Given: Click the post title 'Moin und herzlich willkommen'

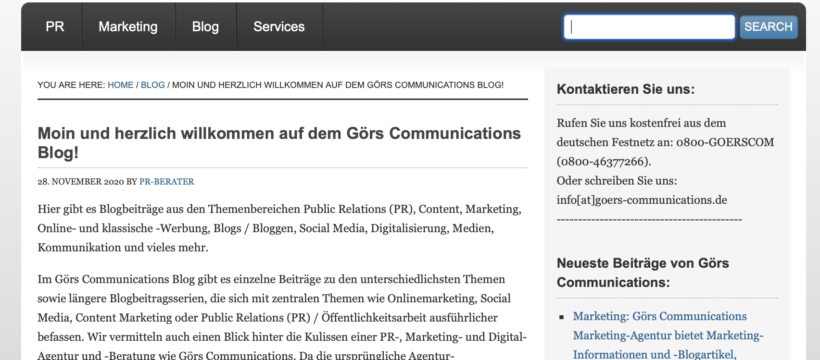Looking at the screenshot, I should click(279, 143).
